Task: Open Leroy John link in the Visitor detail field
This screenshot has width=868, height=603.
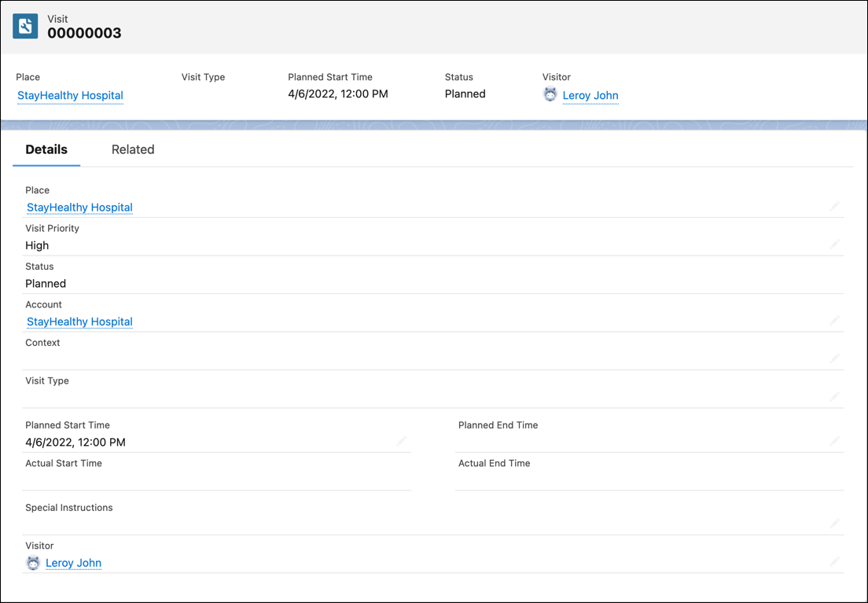Action: (73, 563)
